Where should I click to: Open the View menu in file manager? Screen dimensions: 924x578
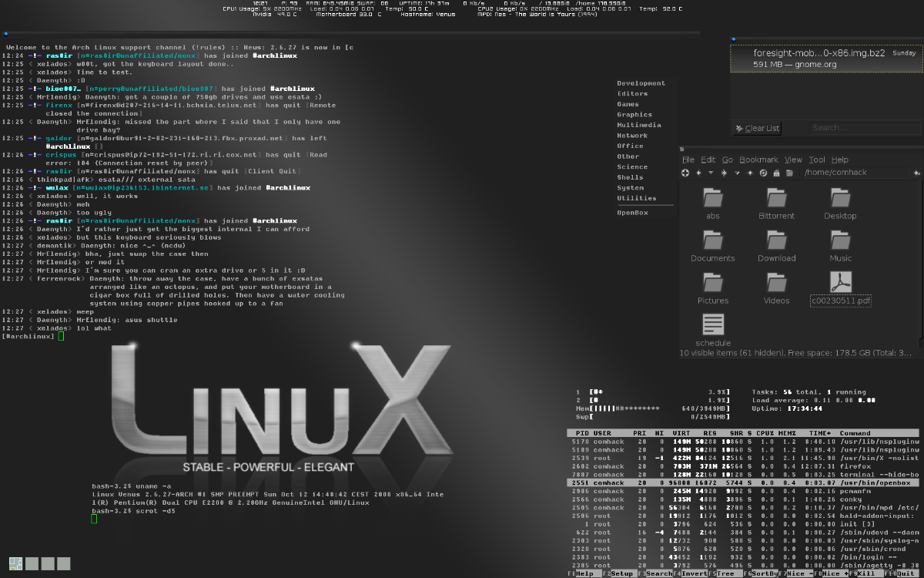click(x=793, y=160)
